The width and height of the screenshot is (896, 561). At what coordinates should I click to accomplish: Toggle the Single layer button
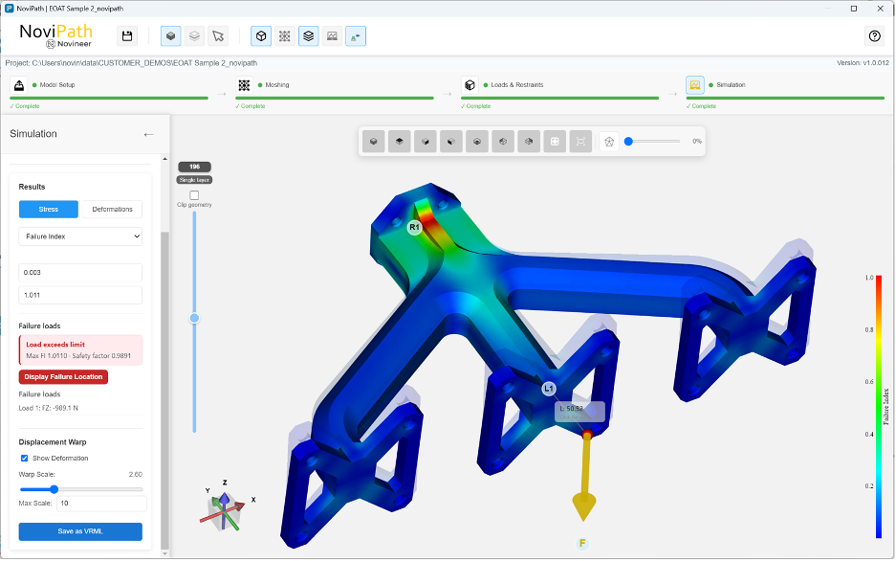tap(194, 180)
